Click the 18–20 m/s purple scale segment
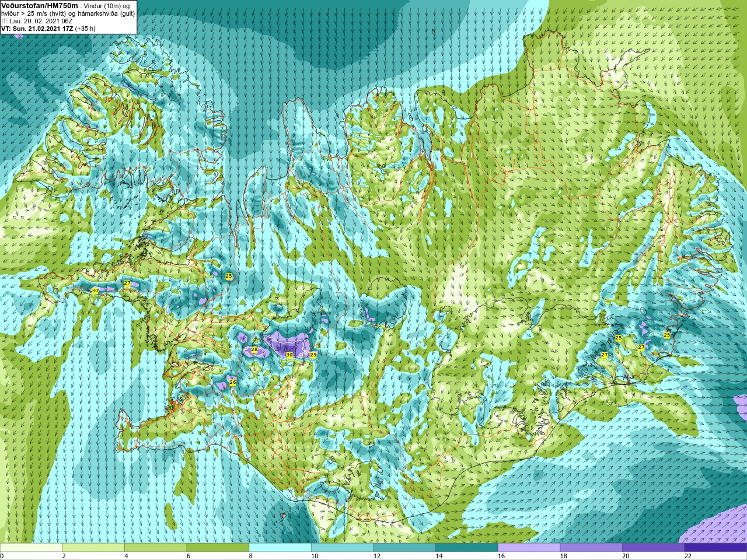 click(x=591, y=548)
